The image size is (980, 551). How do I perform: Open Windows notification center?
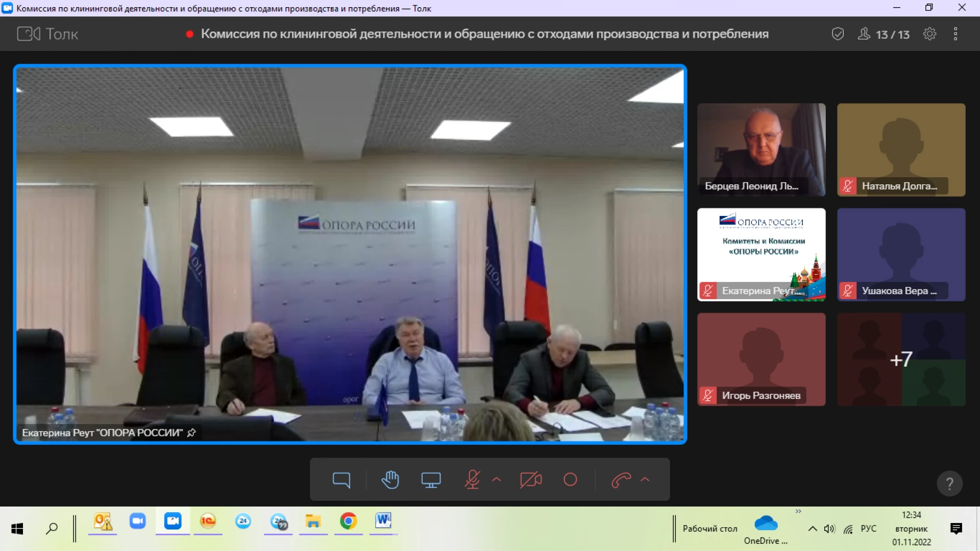957,529
